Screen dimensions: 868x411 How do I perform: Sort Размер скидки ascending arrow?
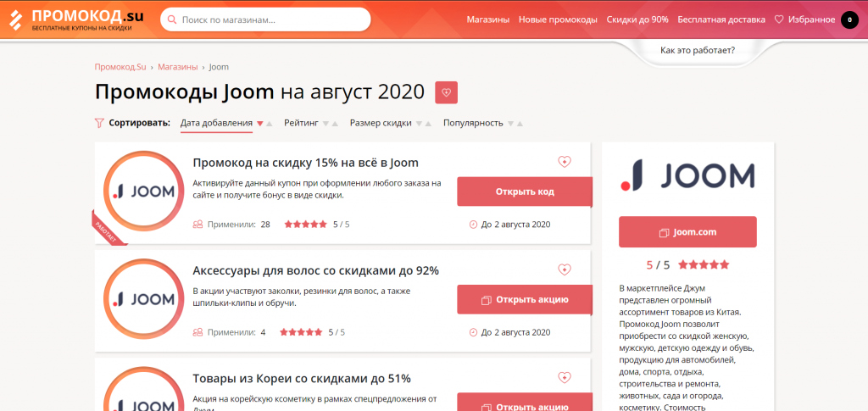428,124
